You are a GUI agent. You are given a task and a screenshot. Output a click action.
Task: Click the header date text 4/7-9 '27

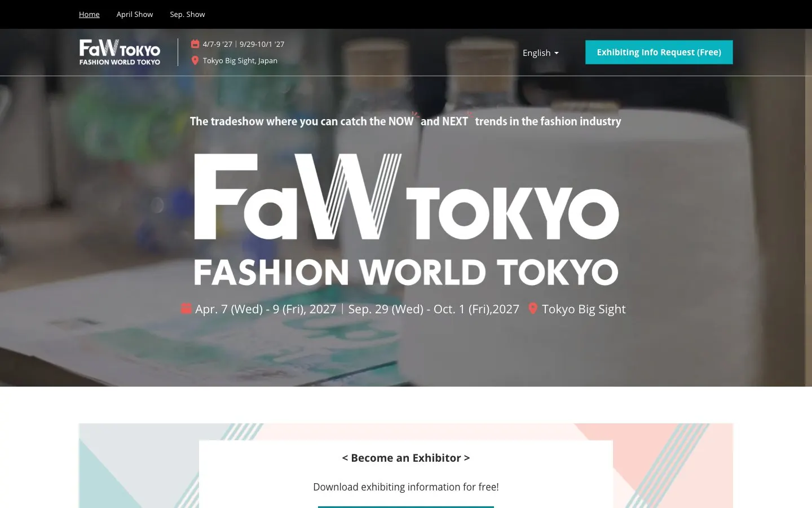(218, 44)
